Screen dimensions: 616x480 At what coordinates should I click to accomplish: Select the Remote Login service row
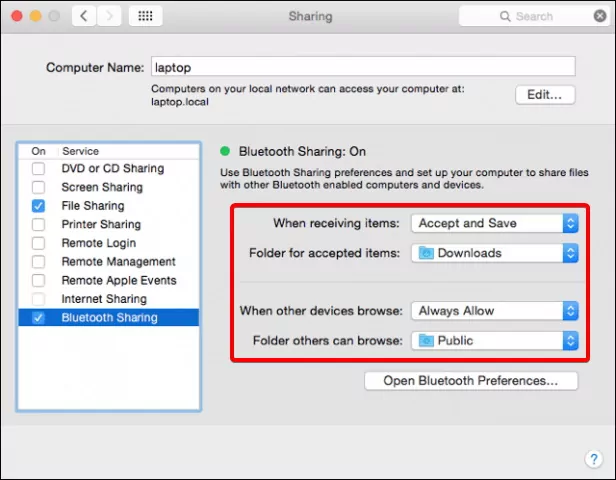coord(109,243)
